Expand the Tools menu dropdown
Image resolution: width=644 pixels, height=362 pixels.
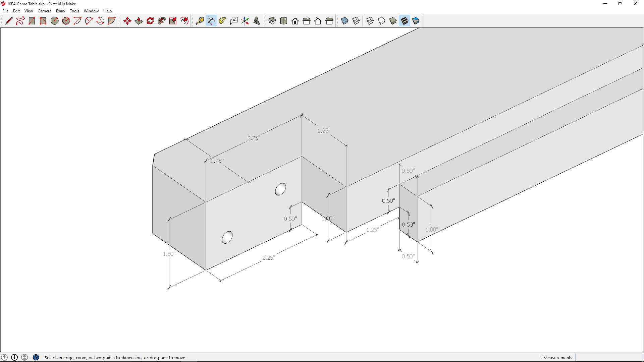point(74,11)
